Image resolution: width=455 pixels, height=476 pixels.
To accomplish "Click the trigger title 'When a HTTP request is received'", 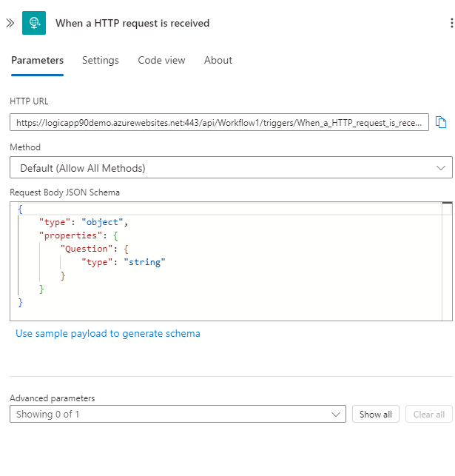I will pos(132,23).
